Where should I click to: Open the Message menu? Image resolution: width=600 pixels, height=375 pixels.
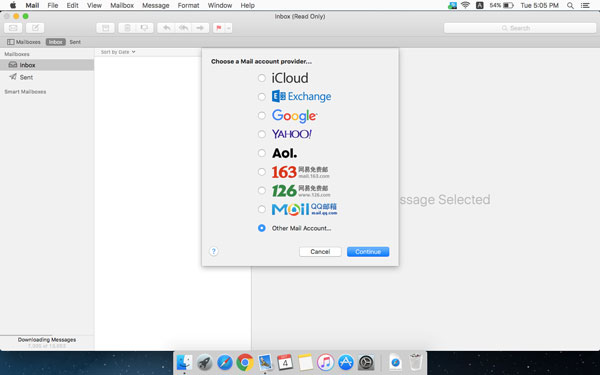[156, 5]
